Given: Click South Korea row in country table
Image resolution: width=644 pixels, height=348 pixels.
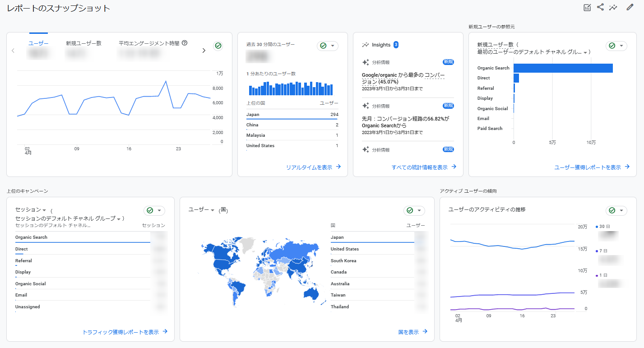Looking at the screenshot, I should click(378, 261).
